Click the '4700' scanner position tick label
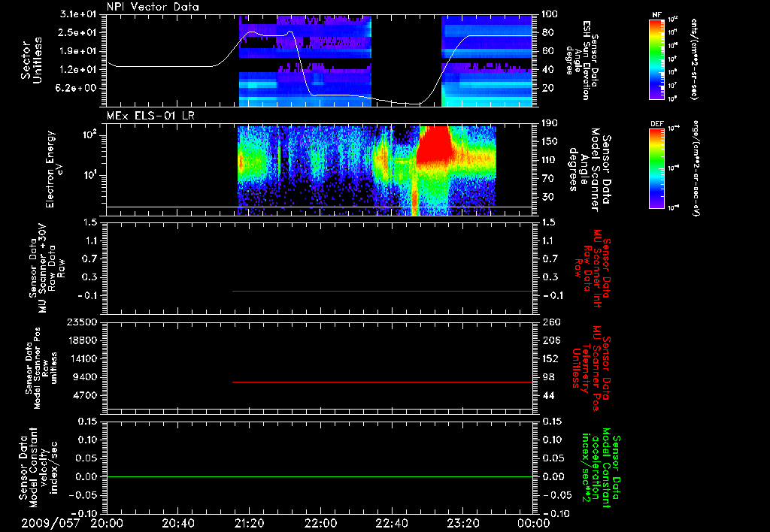Image resolution: width=770 pixels, height=532 pixels. pos(86,395)
